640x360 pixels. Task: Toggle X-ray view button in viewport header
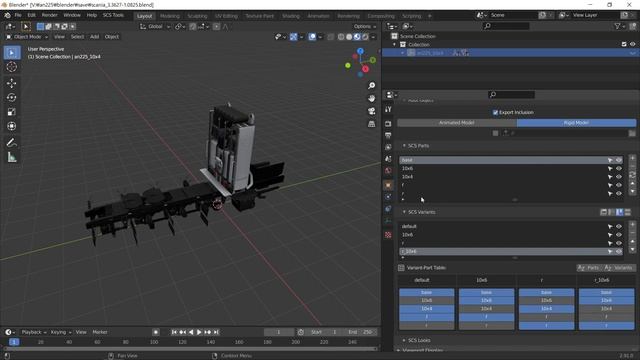[331, 37]
